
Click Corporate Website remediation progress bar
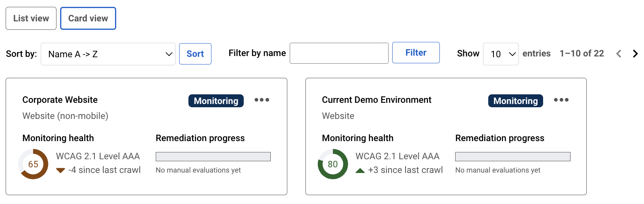[213, 156]
